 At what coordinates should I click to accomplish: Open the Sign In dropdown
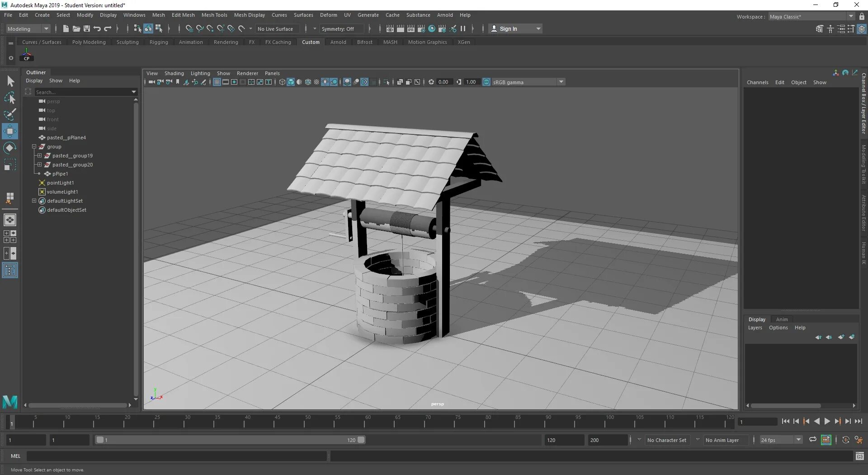coord(515,28)
